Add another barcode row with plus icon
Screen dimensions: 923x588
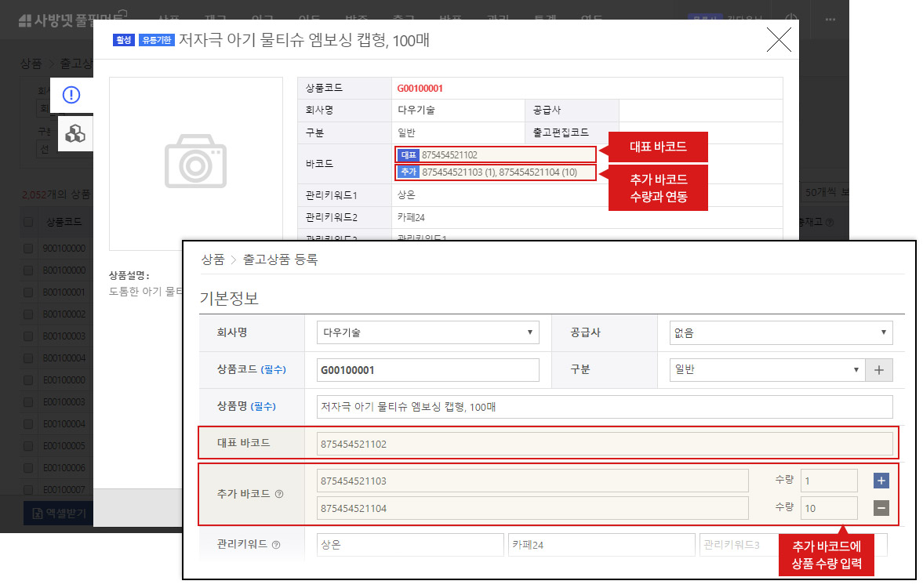click(881, 480)
